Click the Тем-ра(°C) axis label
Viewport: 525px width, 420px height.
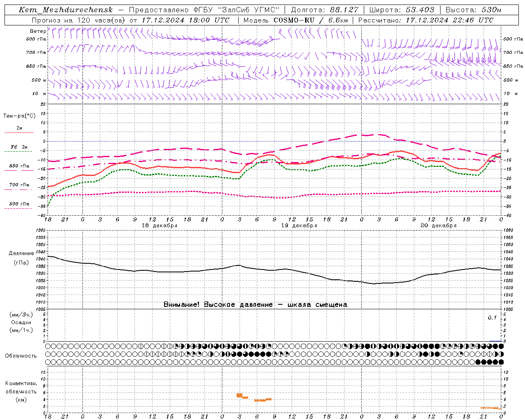pyautogui.click(x=19, y=116)
